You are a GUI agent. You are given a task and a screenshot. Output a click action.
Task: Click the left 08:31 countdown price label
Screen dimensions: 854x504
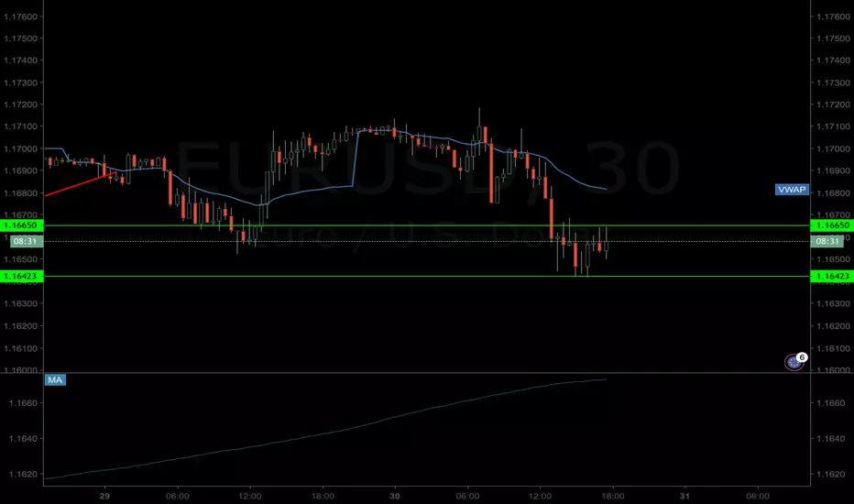tap(26, 241)
